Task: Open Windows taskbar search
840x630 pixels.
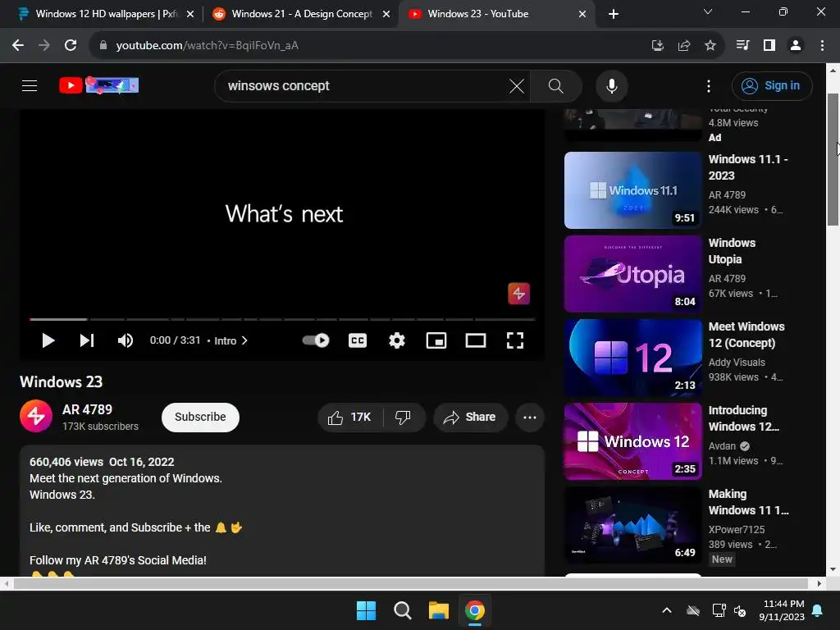Action: tap(402, 610)
